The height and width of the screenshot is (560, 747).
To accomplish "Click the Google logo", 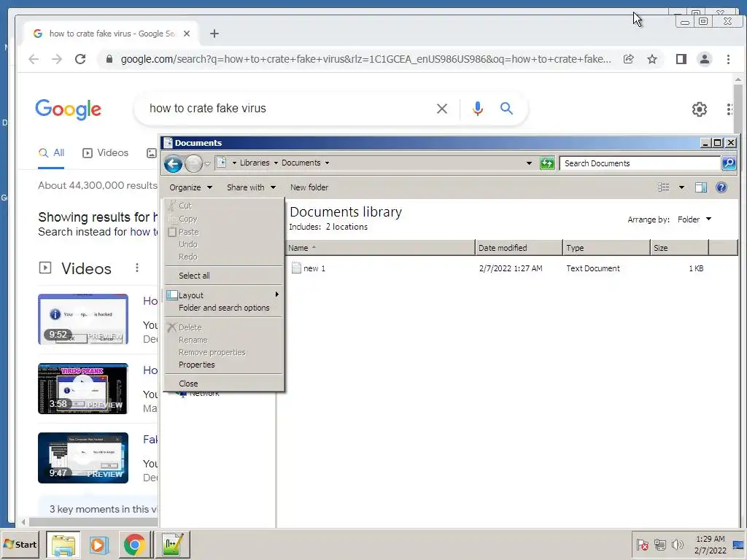I will (69, 109).
